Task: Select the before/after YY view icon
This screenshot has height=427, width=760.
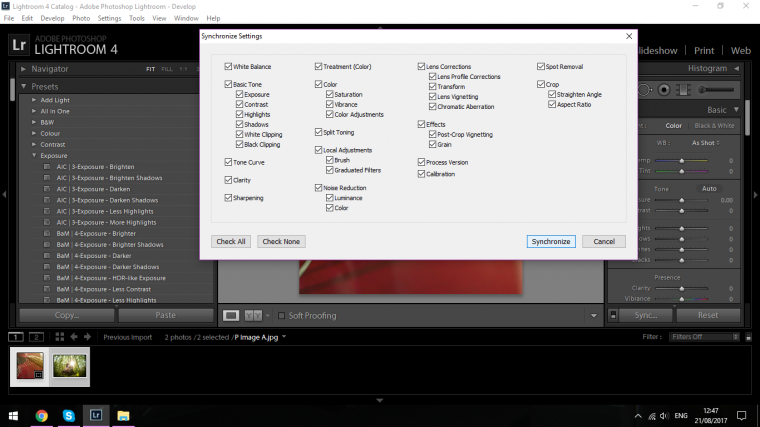Action: [253, 316]
